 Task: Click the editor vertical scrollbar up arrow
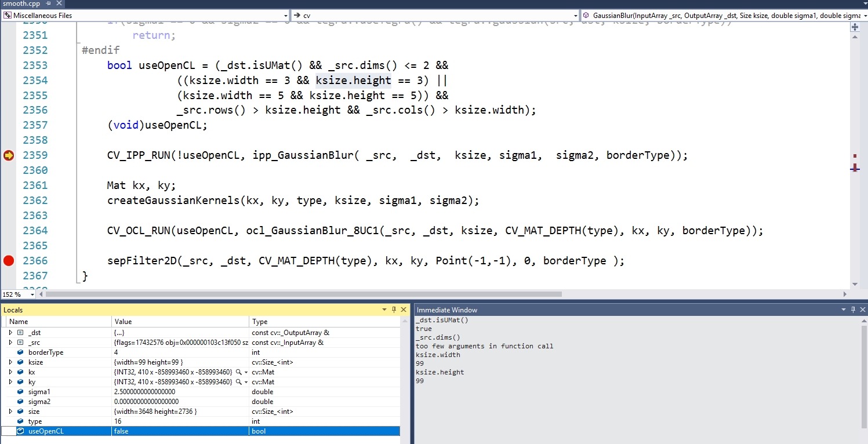pyautogui.click(x=855, y=37)
